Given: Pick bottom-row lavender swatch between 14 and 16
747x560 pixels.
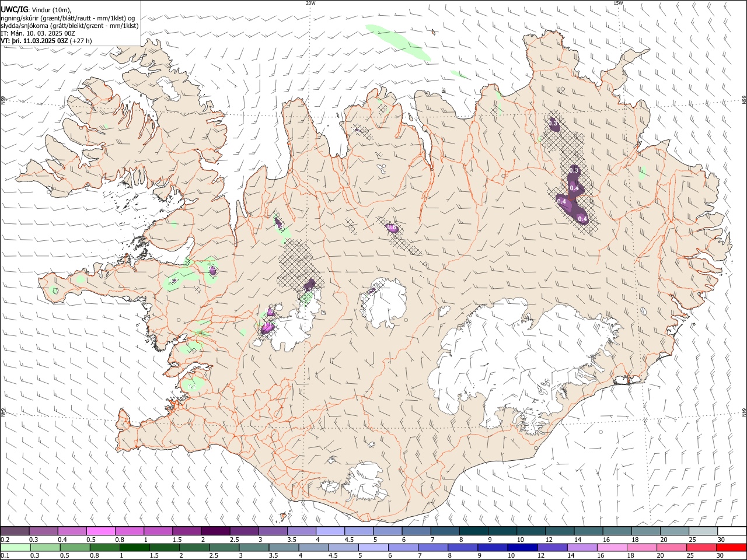Looking at the screenshot, I should tap(582, 548).
